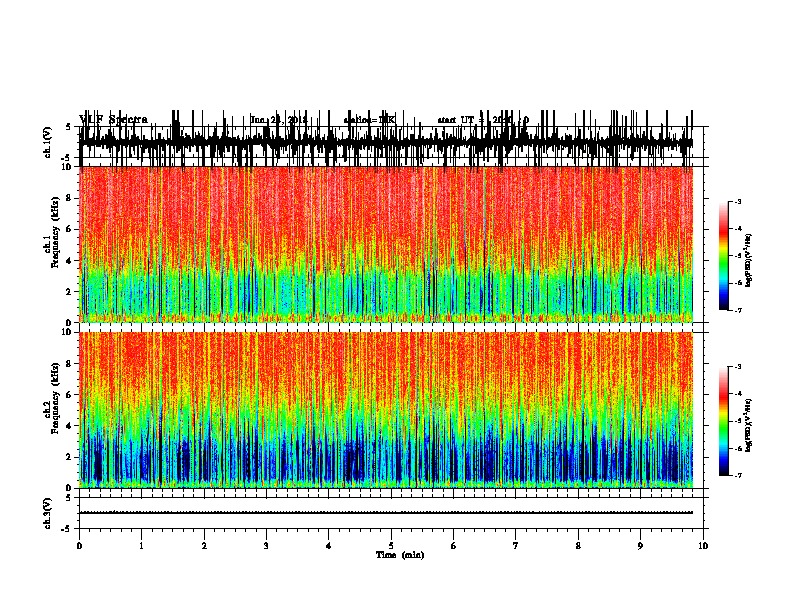Click the 'Time (min)' x-axis label
Viewport: 792px width, 612px height.
[400, 555]
